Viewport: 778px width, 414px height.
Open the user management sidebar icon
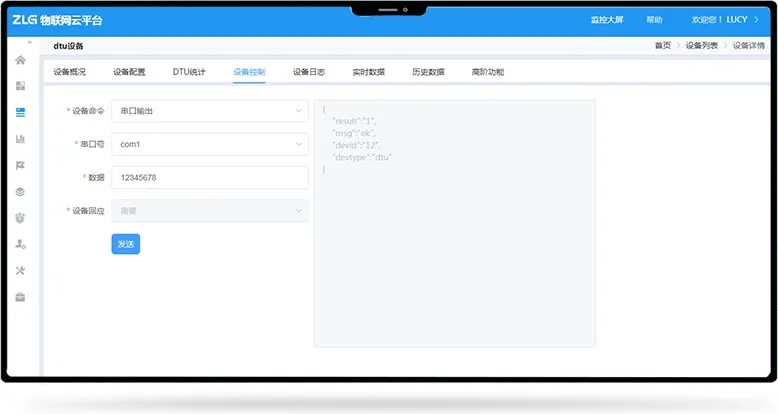click(20, 244)
